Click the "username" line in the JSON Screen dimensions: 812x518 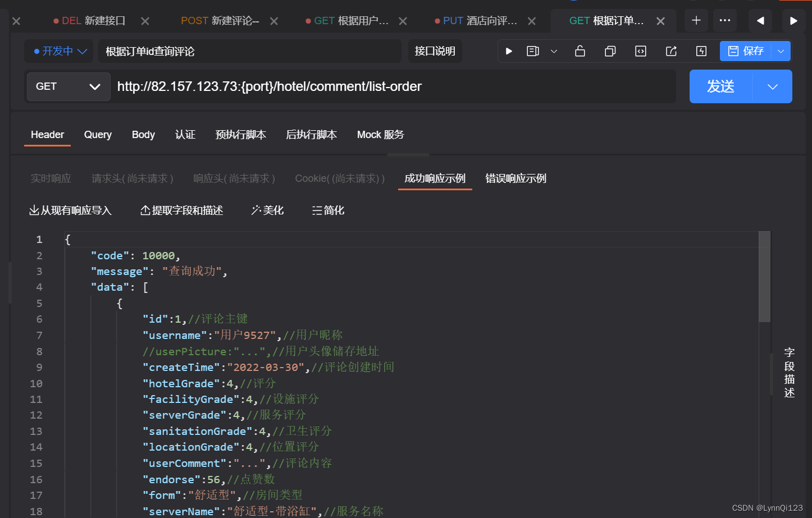coord(243,335)
